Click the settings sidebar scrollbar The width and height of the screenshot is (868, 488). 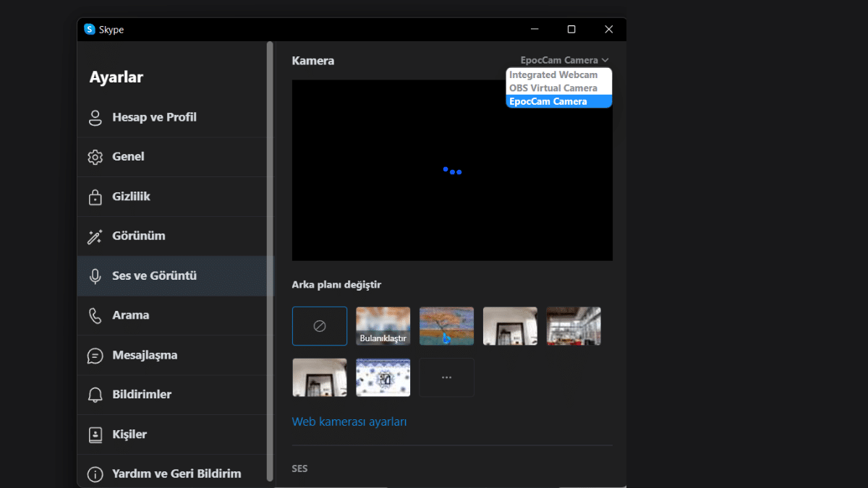point(270,260)
